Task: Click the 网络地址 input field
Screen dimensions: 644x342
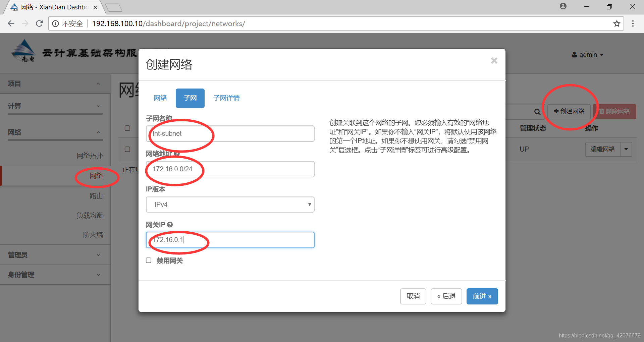Action: point(230,169)
